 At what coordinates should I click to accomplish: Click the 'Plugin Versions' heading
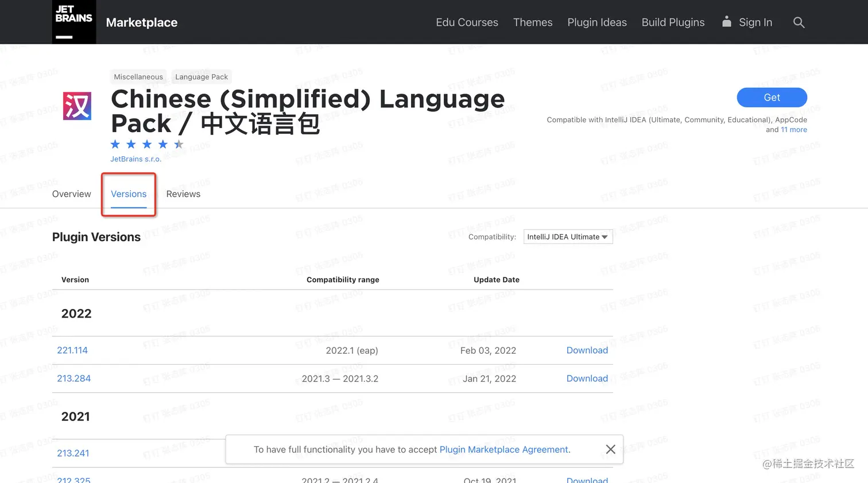click(96, 237)
